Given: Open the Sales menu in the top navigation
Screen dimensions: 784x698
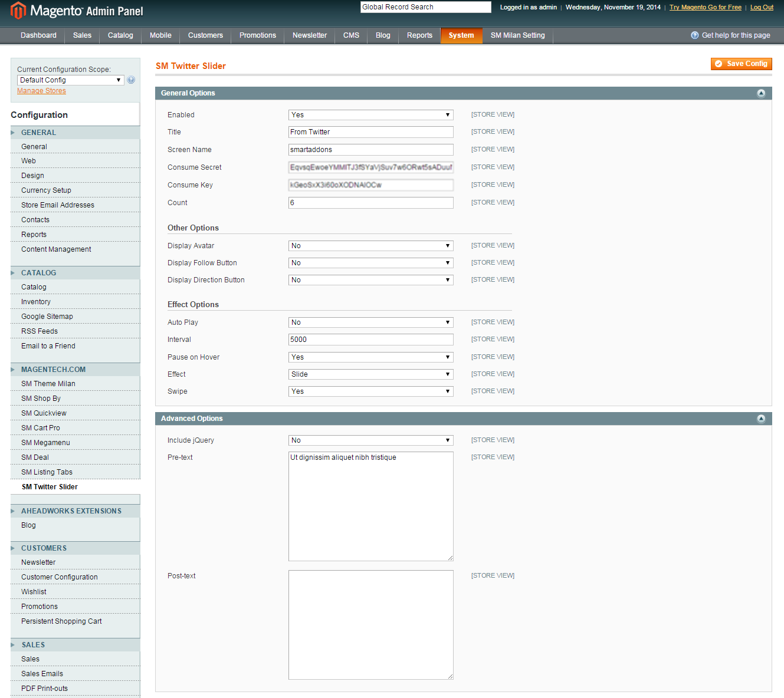Looking at the screenshot, I should (82, 35).
